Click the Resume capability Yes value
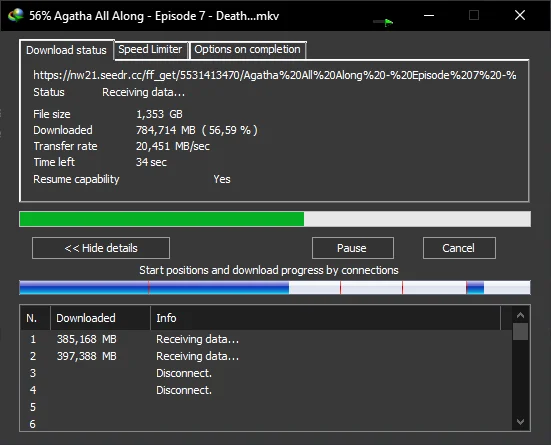Screen dimensions: 551x445 [x=222, y=179]
